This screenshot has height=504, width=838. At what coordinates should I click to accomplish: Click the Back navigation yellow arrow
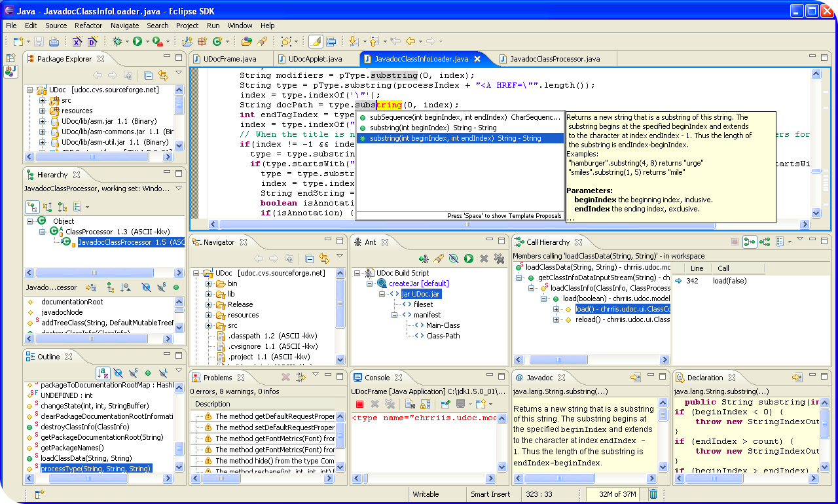[x=410, y=41]
